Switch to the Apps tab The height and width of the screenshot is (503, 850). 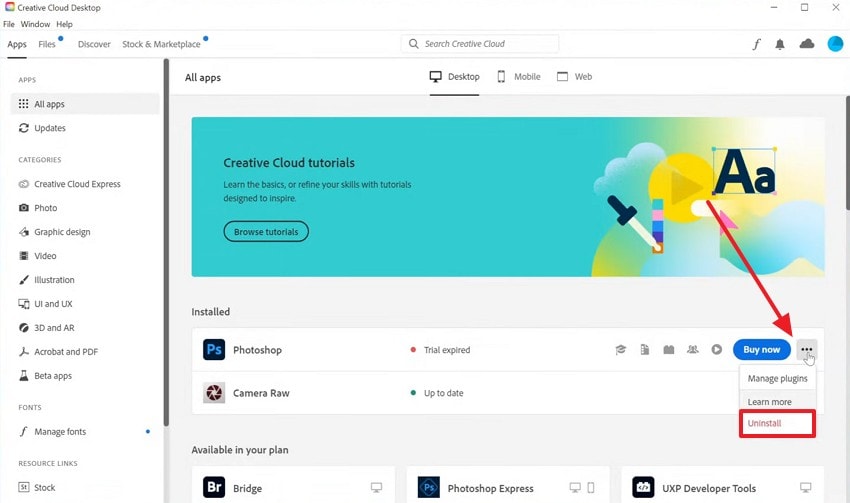[17, 44]
